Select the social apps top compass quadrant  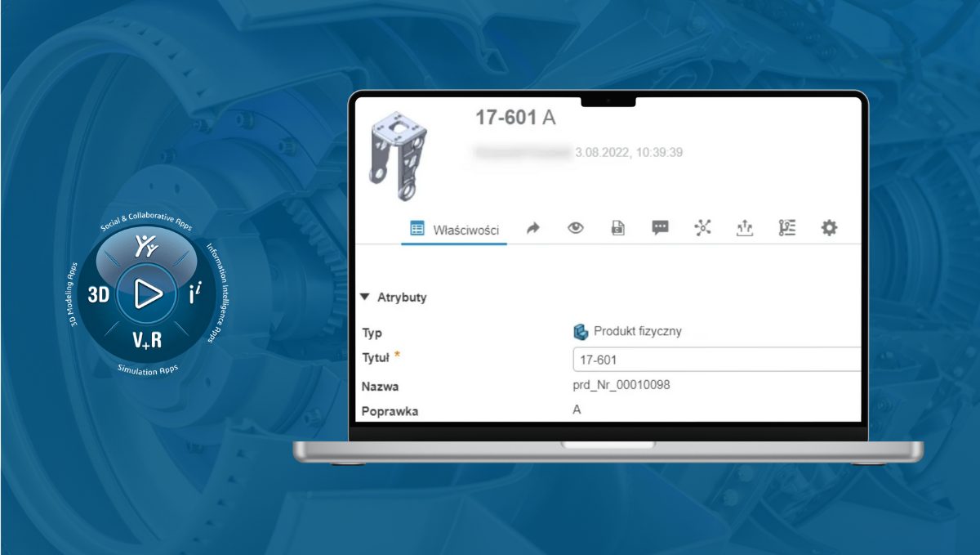[x=146, y=244]
